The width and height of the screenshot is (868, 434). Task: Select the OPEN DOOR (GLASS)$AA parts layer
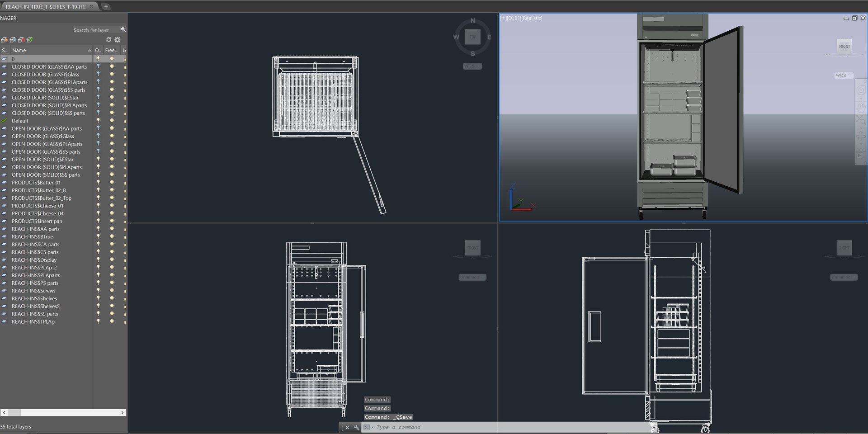tap(47, 128)
